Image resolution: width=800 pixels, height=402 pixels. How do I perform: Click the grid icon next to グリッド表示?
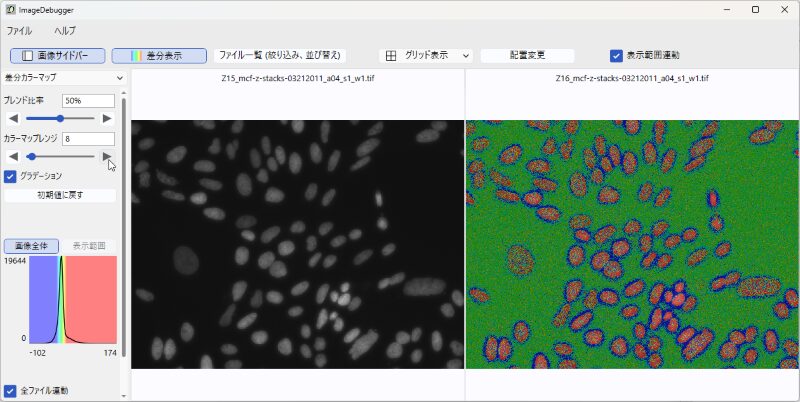[391, 56]
